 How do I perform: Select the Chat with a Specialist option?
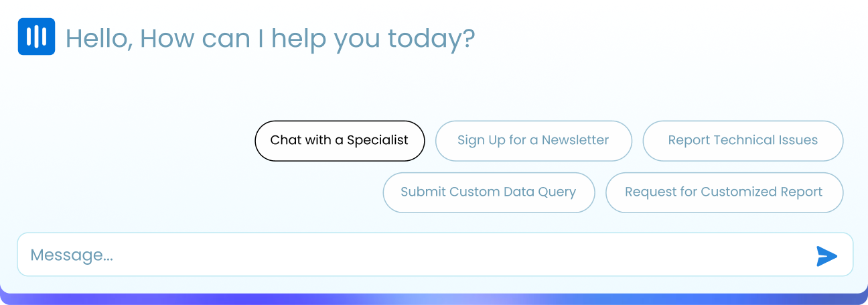coord(340,141)
